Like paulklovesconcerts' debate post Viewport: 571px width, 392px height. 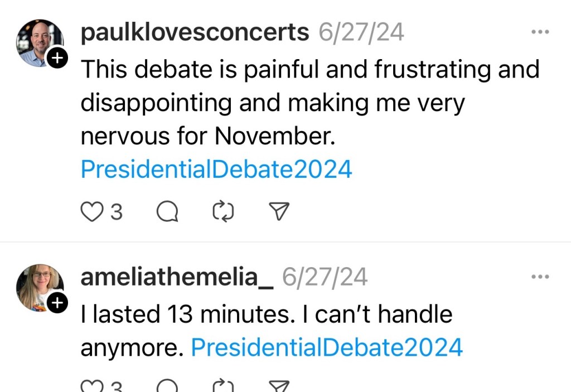click(x=93, y=211)
